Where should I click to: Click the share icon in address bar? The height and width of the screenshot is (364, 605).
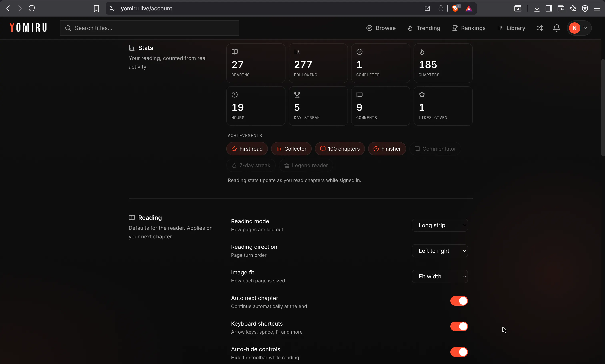pos(441,8)
